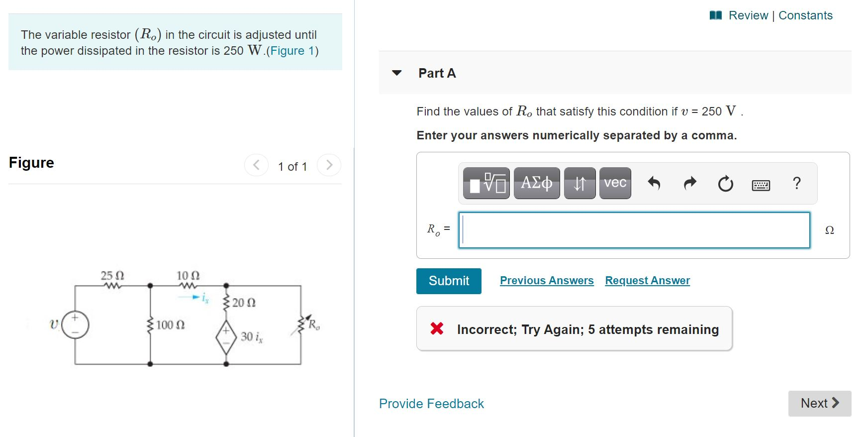
Task: Open equation editor help via question mark
Action: pos(797,183)
